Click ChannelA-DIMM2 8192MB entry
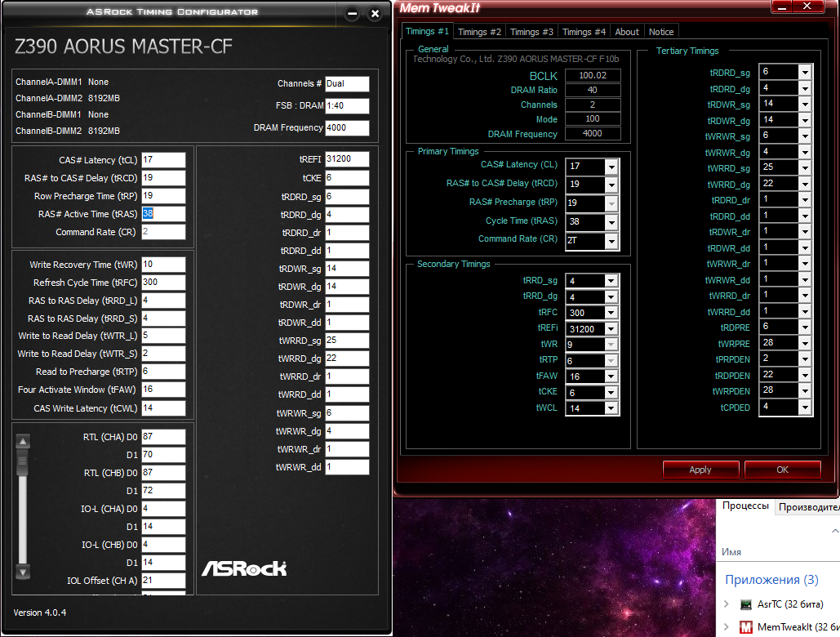Image resolution: width=840 pixels, height=637 pixels. point(68,98)
